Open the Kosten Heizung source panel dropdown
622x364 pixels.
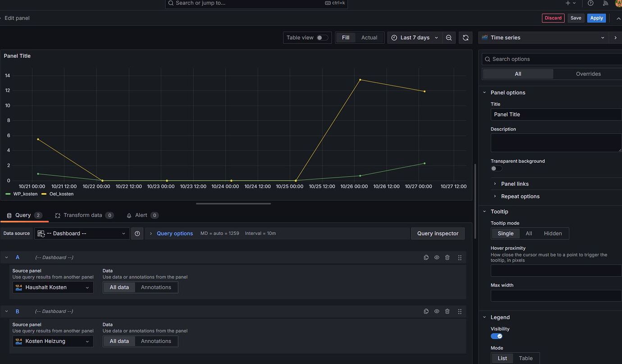[x=53, y=341]
